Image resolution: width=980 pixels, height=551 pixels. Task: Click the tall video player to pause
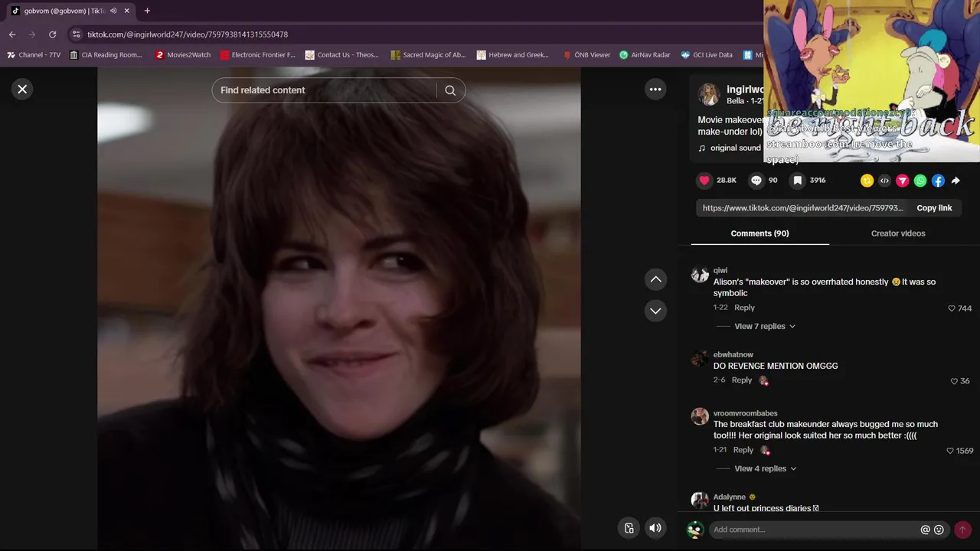pos(338,308)
